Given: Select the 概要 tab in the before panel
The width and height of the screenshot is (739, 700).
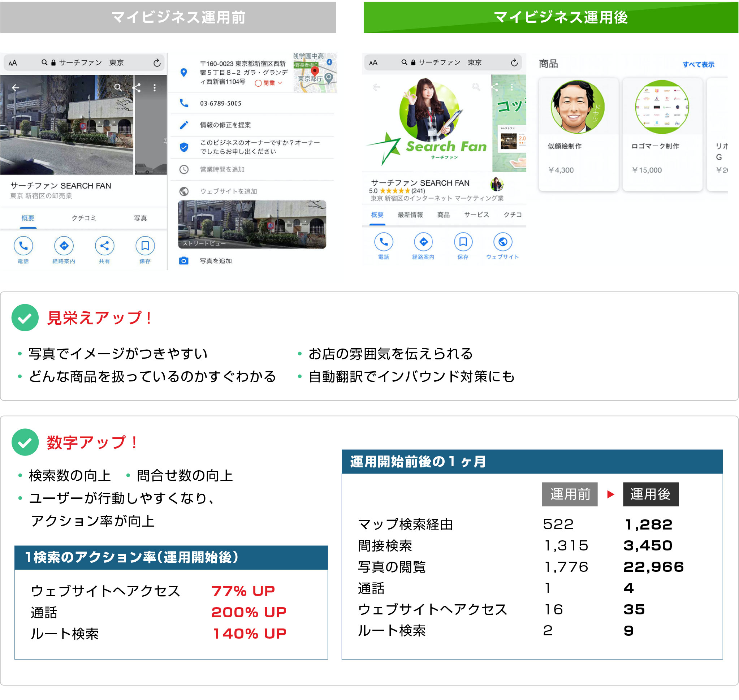Looking at the screenshot, I should coord(28,218).
